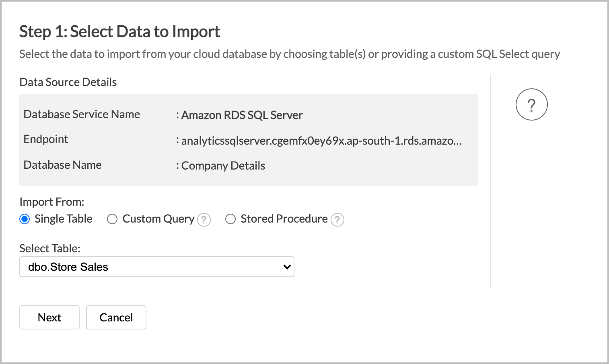The width and height of the screenshot is (609, 364).
Task: Click the chevron on the Select Table dropdown
Action: [x=286, y=266]
